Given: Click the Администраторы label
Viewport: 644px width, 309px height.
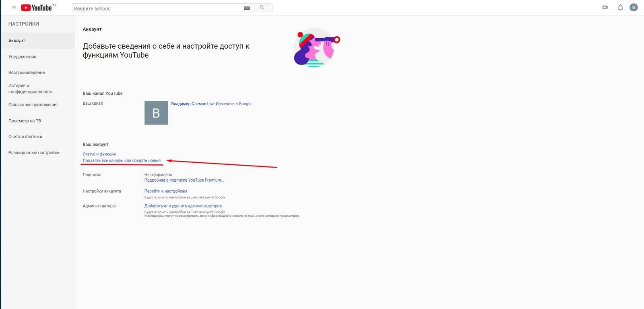Looking at the screenshot, I should point(99,206).
